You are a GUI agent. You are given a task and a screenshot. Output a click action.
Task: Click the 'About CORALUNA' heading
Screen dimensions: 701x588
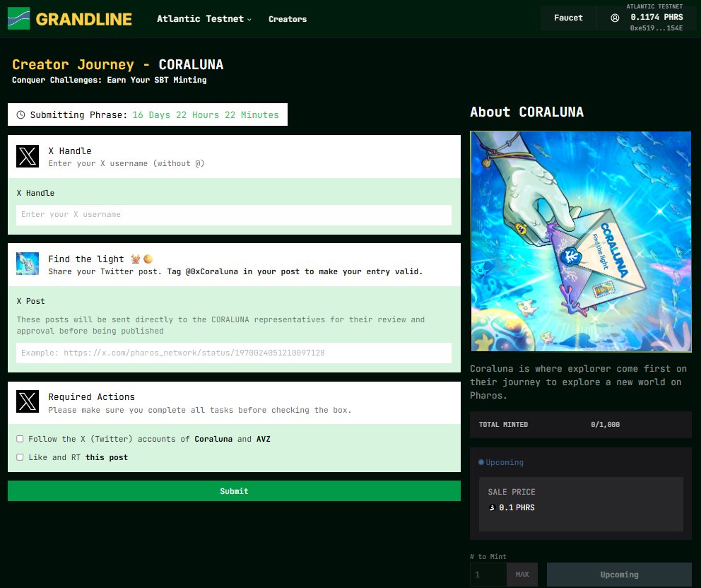tap(526, 112)
